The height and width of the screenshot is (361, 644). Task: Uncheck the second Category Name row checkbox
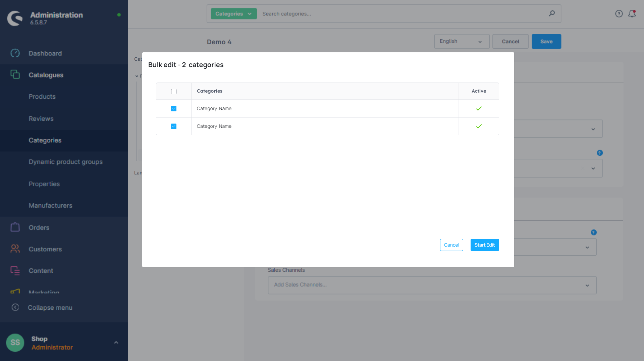174,126
